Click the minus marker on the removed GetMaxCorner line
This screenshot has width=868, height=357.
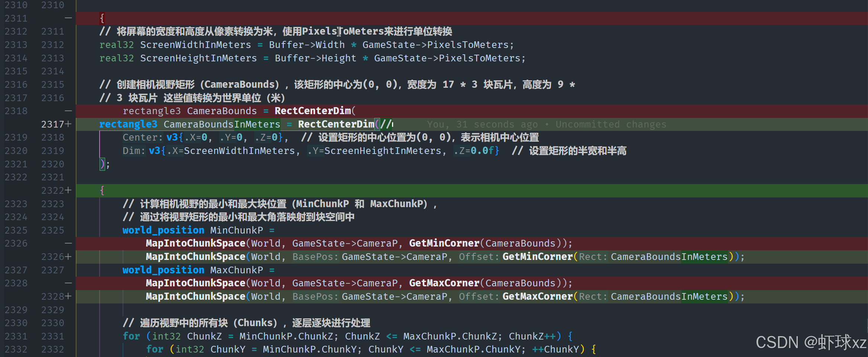(68, 283)
